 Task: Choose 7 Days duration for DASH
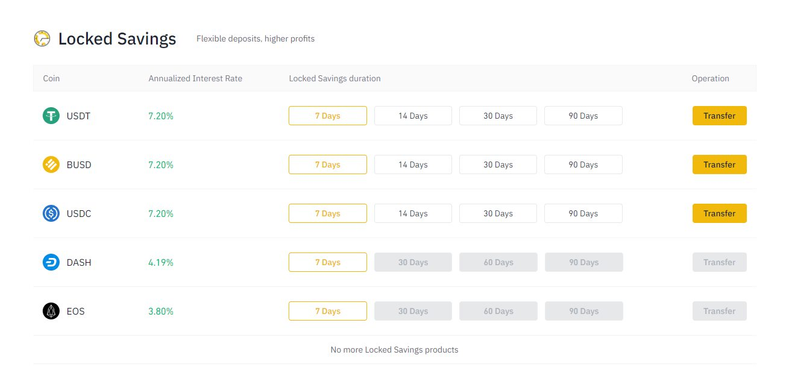328,262
